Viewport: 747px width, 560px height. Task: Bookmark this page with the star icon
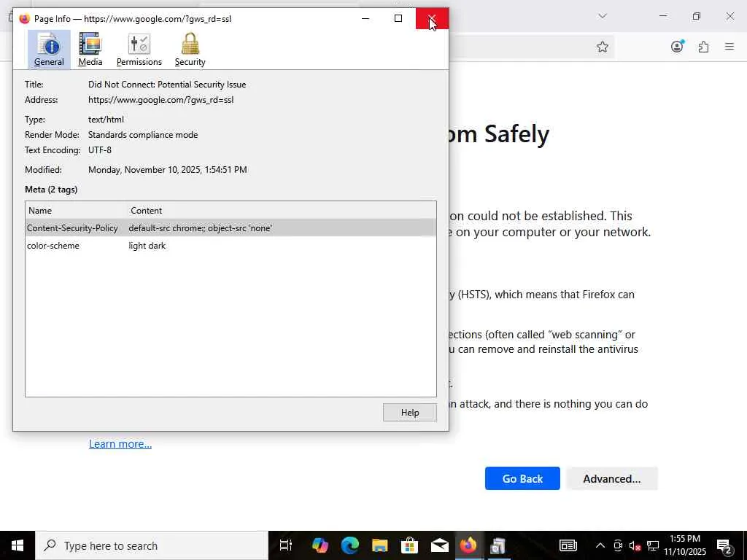602,47
